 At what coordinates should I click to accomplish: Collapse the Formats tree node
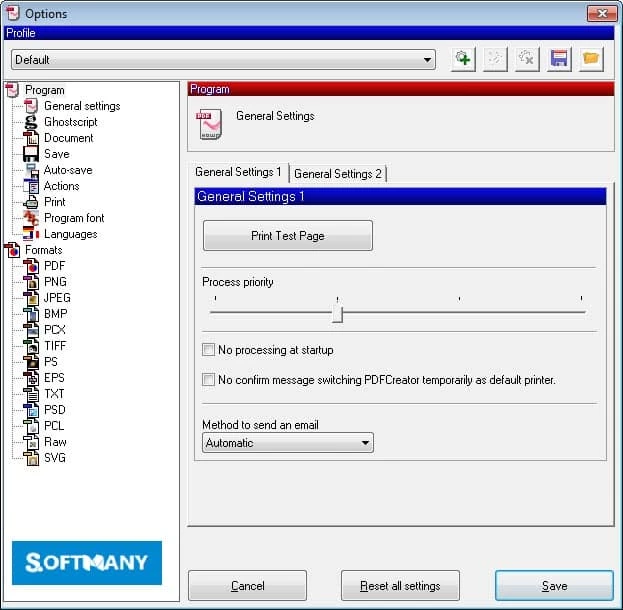[12, 250]
